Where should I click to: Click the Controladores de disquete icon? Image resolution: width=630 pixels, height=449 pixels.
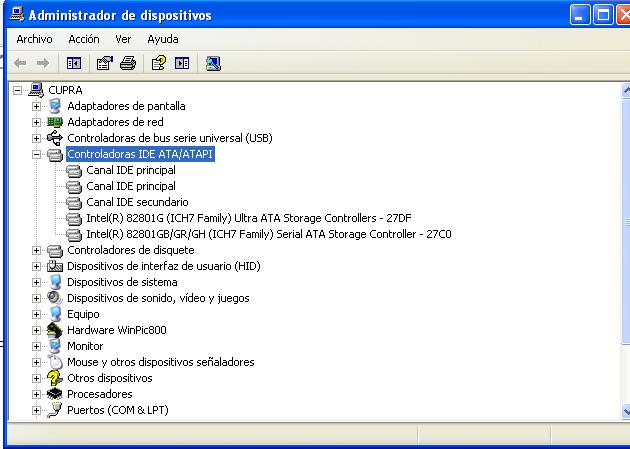(x=55, y=251)
